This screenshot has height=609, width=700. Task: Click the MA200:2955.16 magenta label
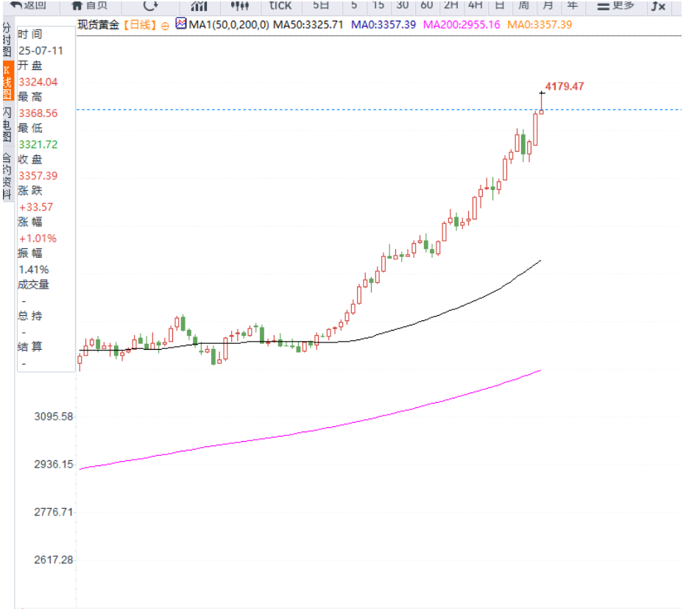point(460,24)
